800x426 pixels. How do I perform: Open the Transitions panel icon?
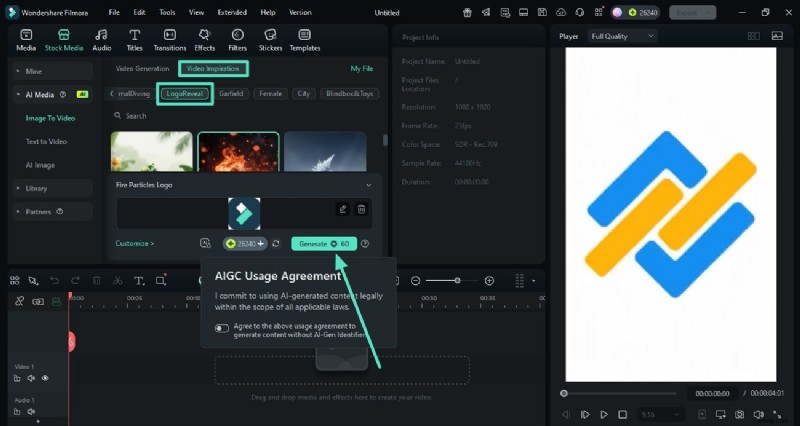tap(170, 38)
